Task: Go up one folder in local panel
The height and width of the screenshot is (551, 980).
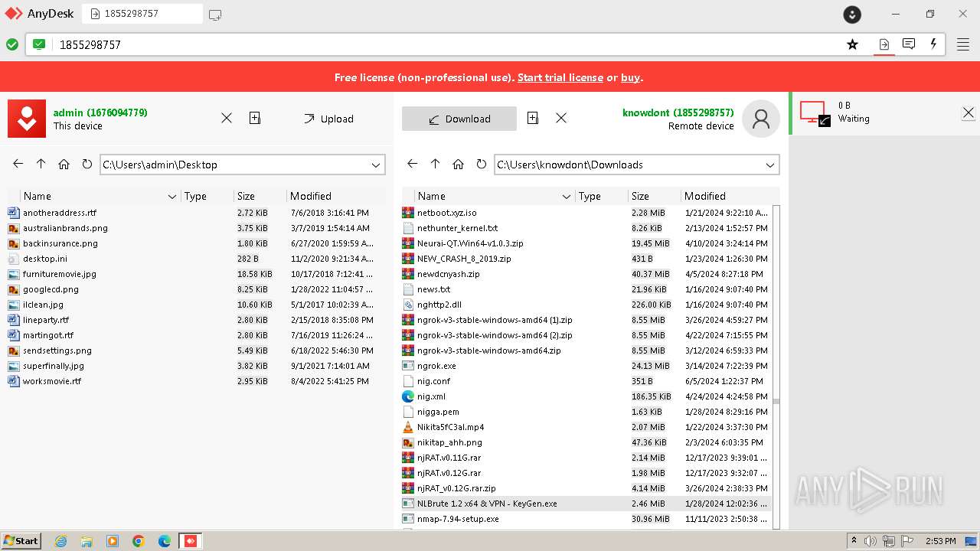Action: point(41,164)
